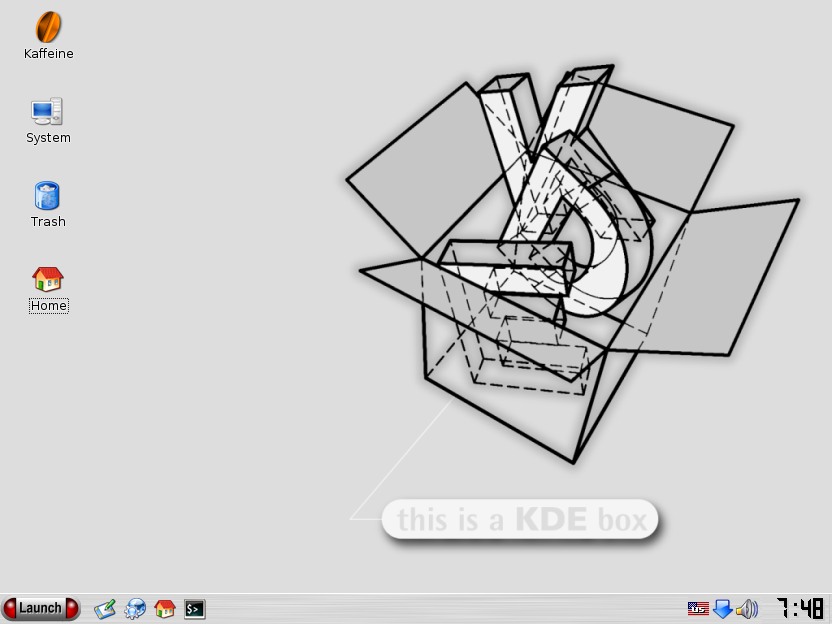Click the Home label under the house icon
Viewport: 832px width, 624px height.
[x=48, y=306]
